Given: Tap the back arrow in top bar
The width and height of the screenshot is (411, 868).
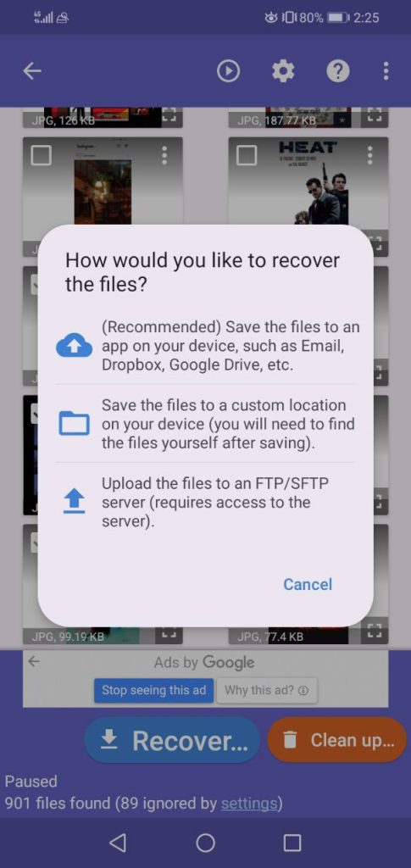Looking at the screenshot, I should click(32, 71).
